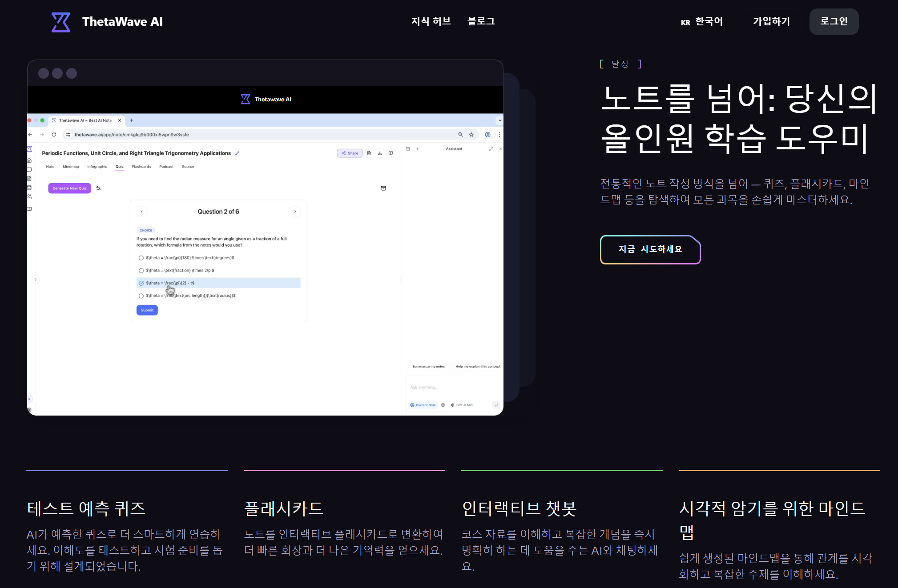Viewport: 898px width, 588px height.
Task: Bookmark the page with the star icon
Action: coord(471,135)
